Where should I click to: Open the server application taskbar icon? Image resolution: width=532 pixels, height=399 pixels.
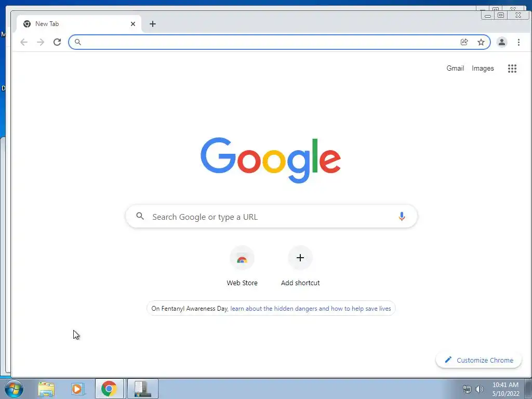coord(142,389)
